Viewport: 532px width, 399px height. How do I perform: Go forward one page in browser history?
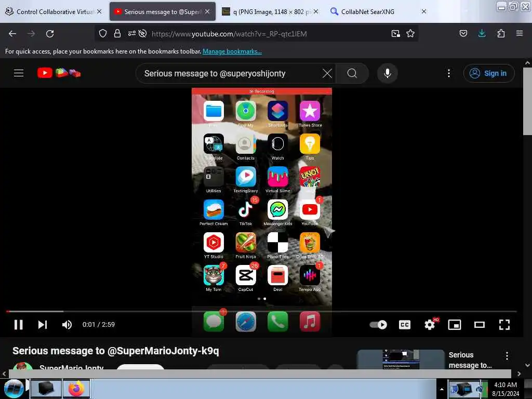[31, 34]
